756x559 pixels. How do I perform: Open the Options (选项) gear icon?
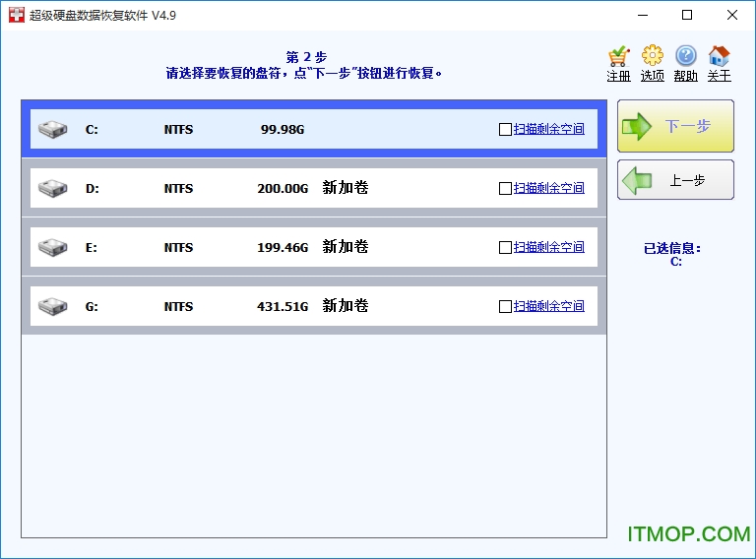point(652,57)
